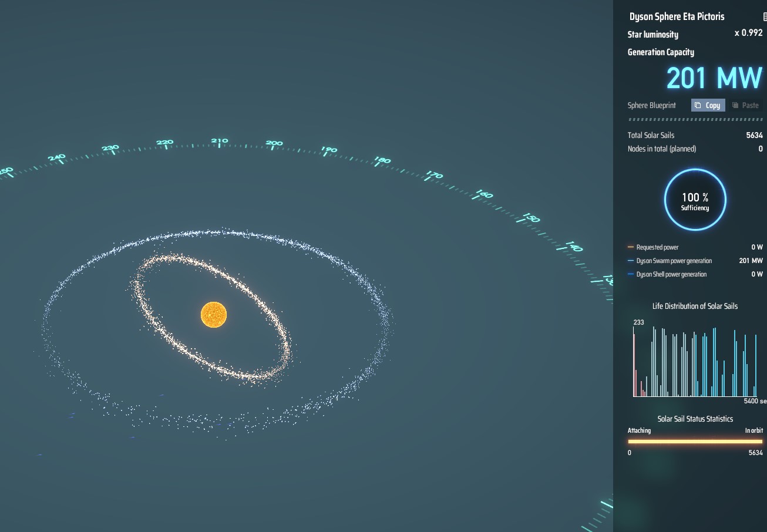The height and width of the screenshot is (532, 767).
Task: Click the '210' mark on the angle scale
Action: tap(220, 142)
